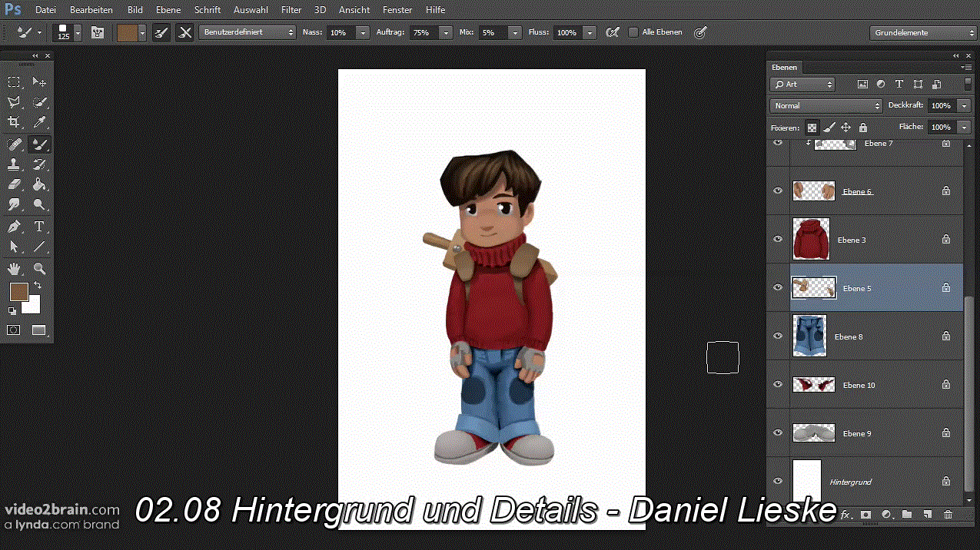Open the Bearbeiten menu
This screenshot has width=980, height=550.
(91, 10)
